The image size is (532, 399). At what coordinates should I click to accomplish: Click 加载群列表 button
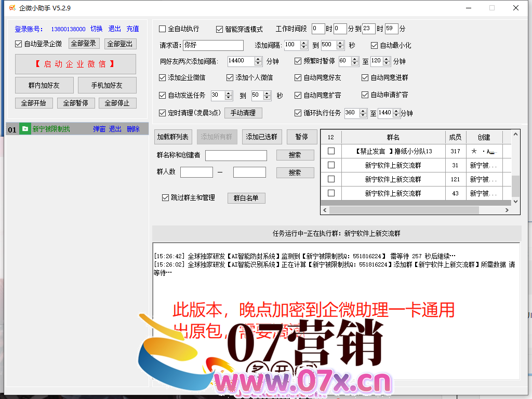(x=173, y=137)
